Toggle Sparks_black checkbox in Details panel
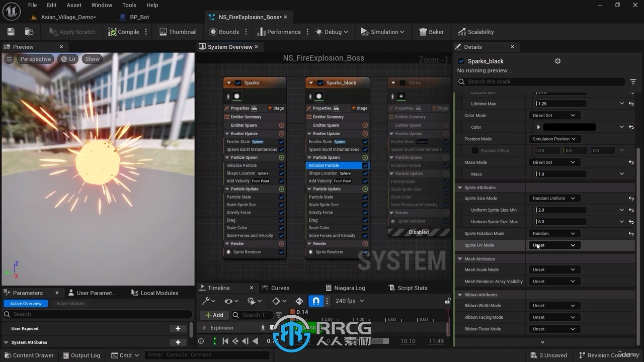The width and height of the screenshot is (644, 362). (461, 61)
